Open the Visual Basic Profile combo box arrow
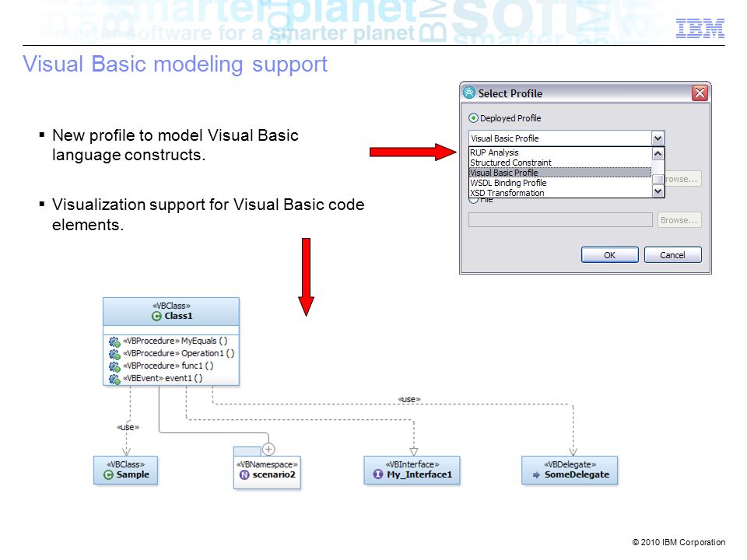This screenshot has height=560, width=747. click(x=658, y=138)
